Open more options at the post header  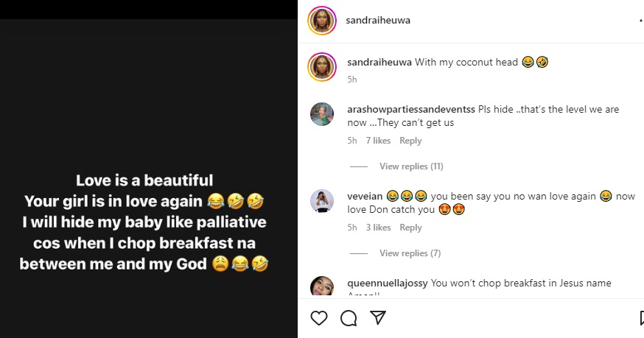click(x=641, y=21)
